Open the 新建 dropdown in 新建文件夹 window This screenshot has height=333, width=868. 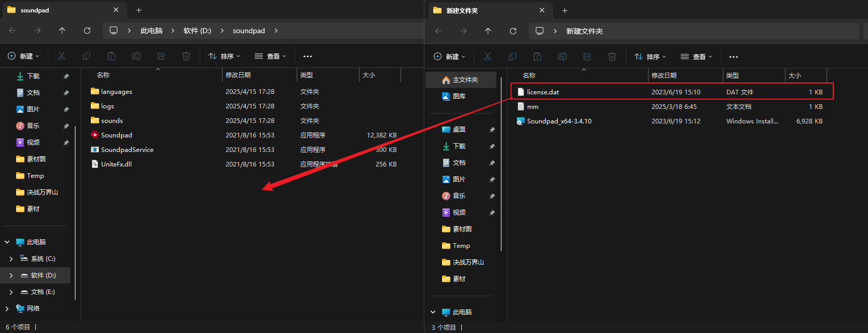[450, 57]
